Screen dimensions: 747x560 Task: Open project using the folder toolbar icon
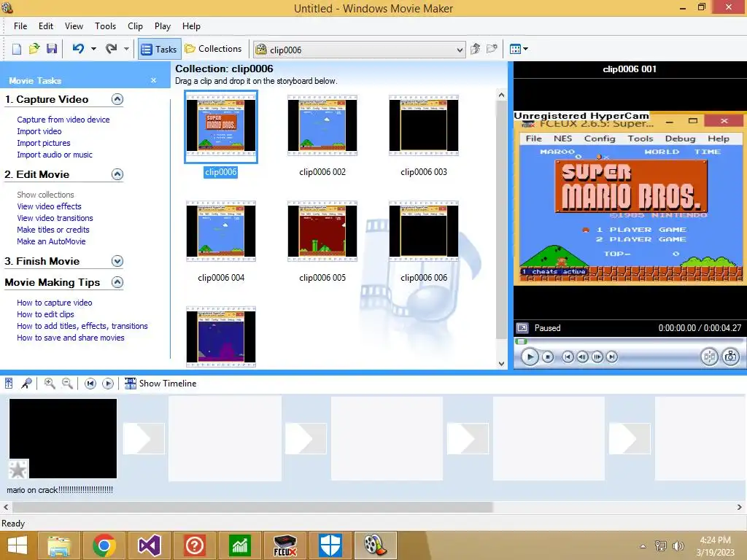click(x=34, y=49)
